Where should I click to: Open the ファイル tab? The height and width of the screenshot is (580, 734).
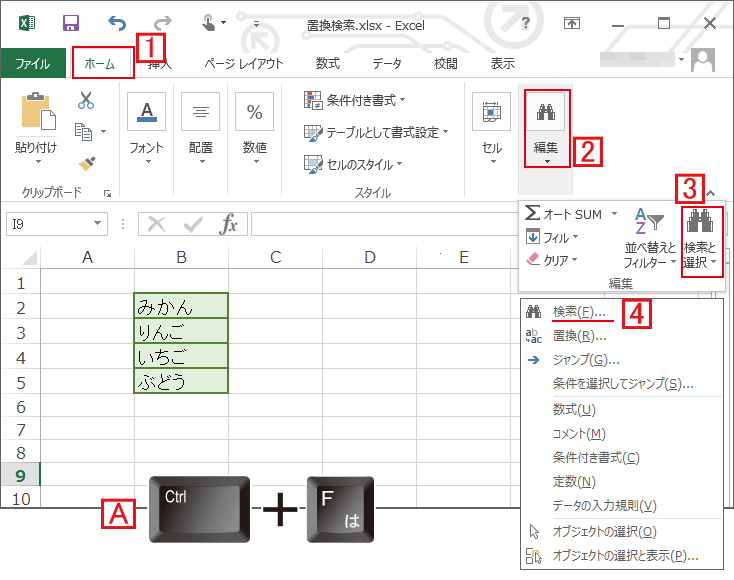(x=33, y=63)
